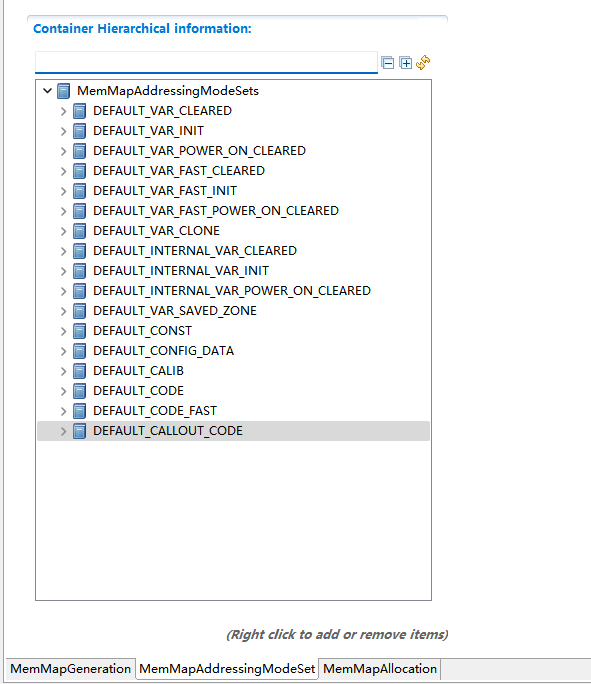Viewport: 591px width, 684px height.
Task: Expand the DEFAULT_CODE_FAST node
Action: pos(64,411)
